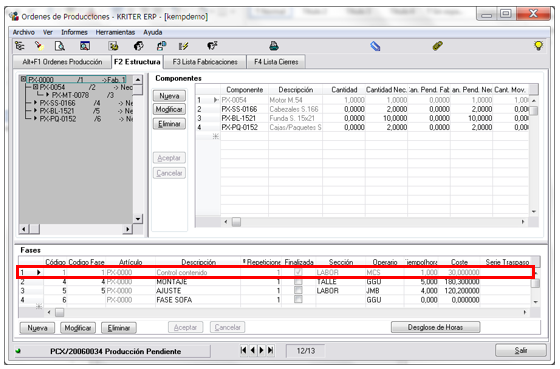The image size is (560, 369).
Task: Click the blue linked-documents toolbar icon
Action: tap(161, 46)
